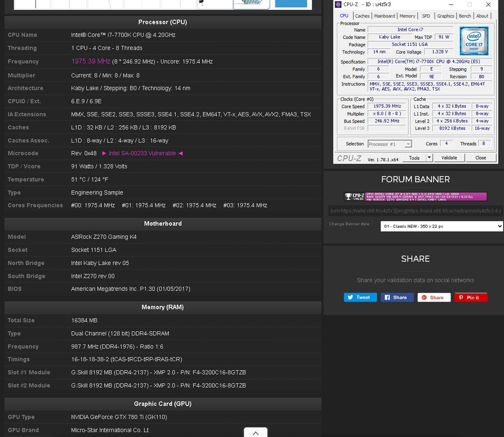The width and height of the screenshot is (504, 437).
Task: Click the scroll-to-top chevron button
Action: [x=256, y=433]
